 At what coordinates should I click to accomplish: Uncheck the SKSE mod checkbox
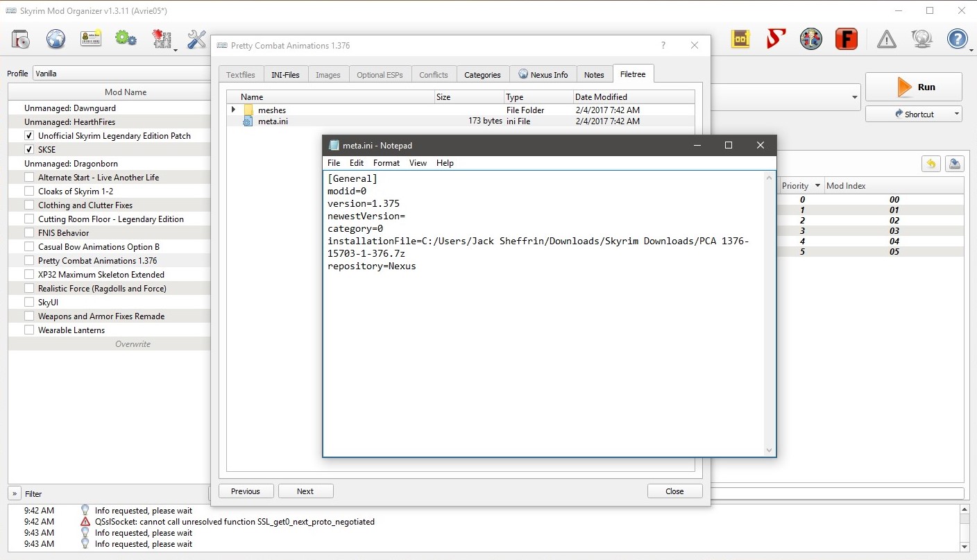point(29,150)
